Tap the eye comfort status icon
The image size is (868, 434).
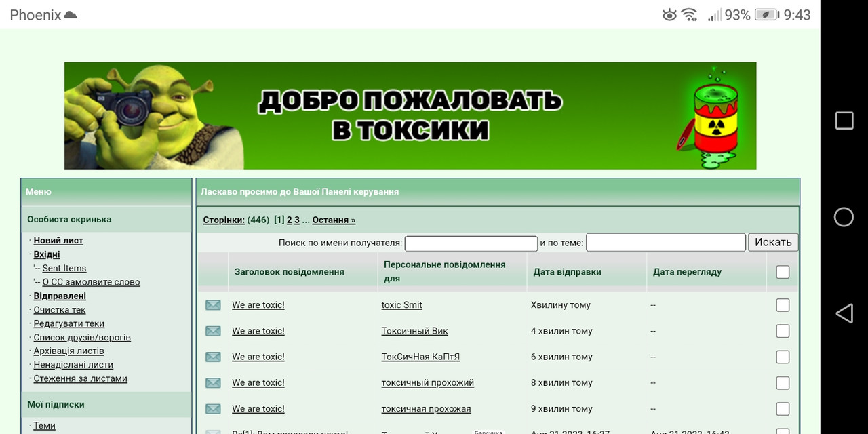(669, 14)
